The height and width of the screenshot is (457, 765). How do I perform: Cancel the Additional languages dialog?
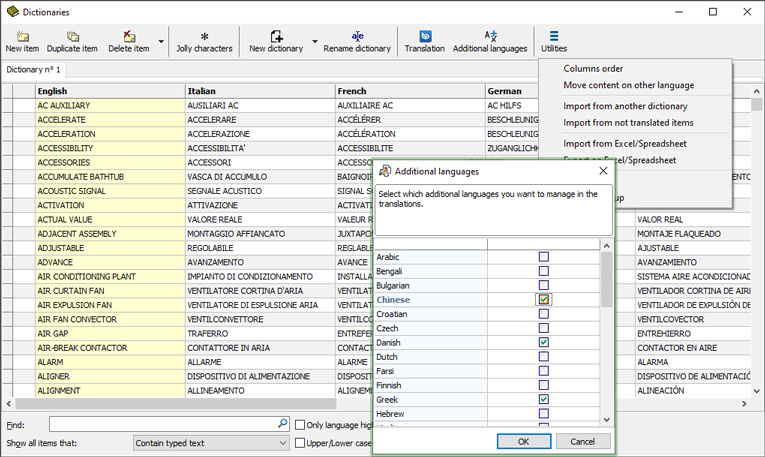point(582,441)
